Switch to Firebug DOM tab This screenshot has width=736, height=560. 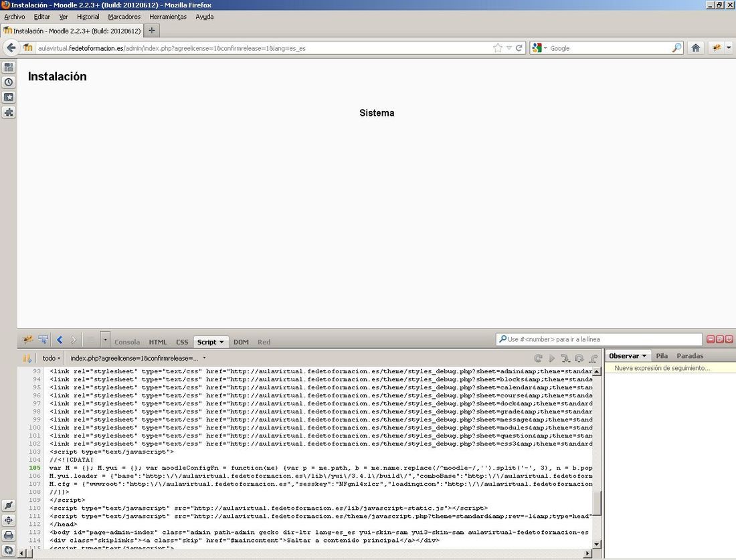[241, 342]
